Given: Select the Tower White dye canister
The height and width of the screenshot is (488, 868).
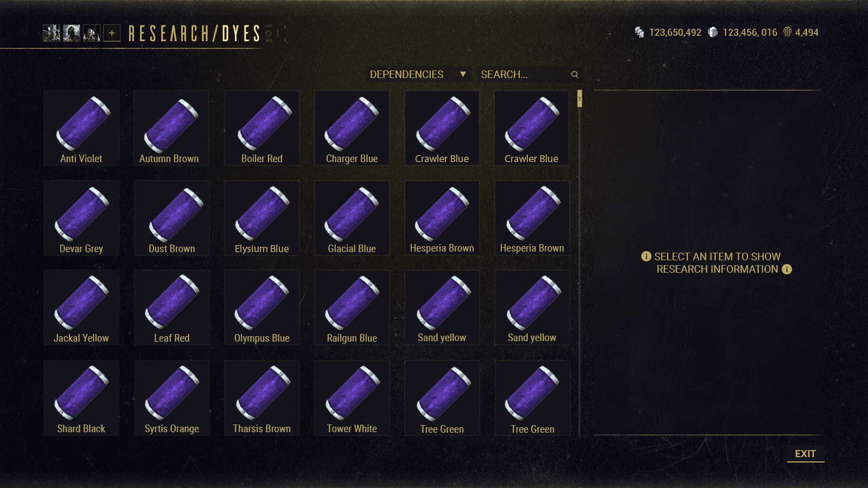Looking at the screenshot, I should [352, 398].
